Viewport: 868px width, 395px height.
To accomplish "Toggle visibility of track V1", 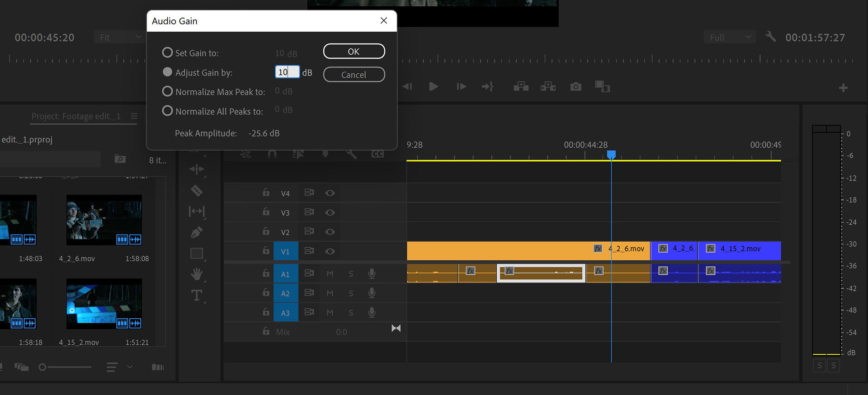I will (330, 251).
